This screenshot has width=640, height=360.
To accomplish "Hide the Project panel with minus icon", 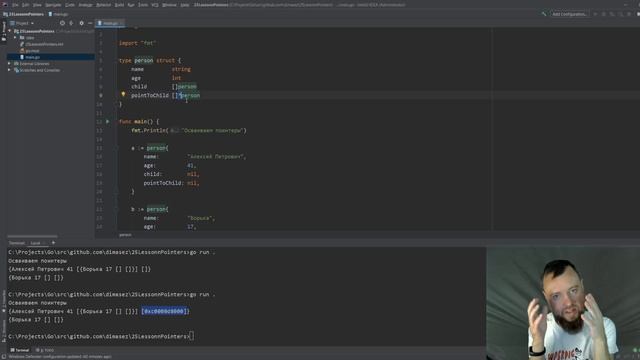I will 90,23.
